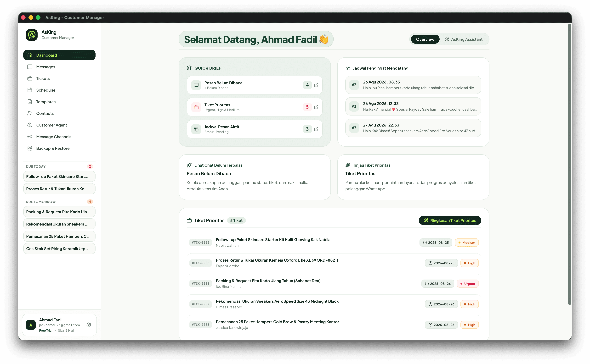Open Messages in the sidebar
Image resolution: width=590 pixels, height=364 pixels.
point(59,67)
